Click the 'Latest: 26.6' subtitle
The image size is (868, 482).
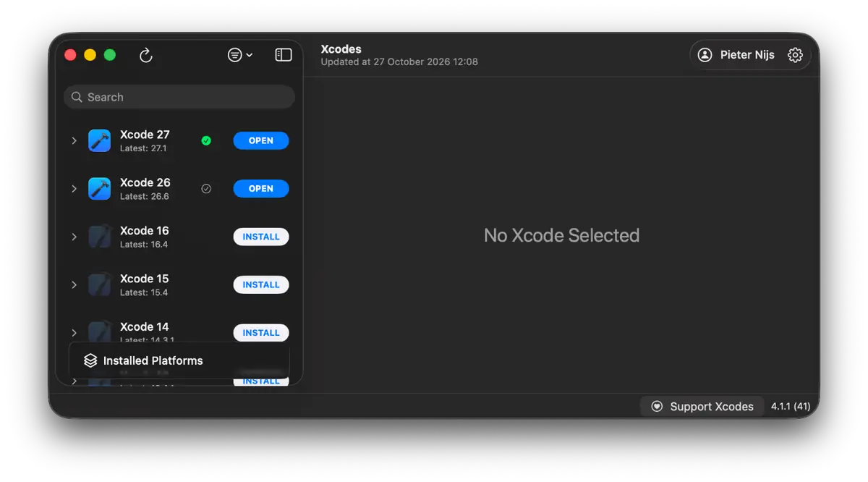click(145, 196)
